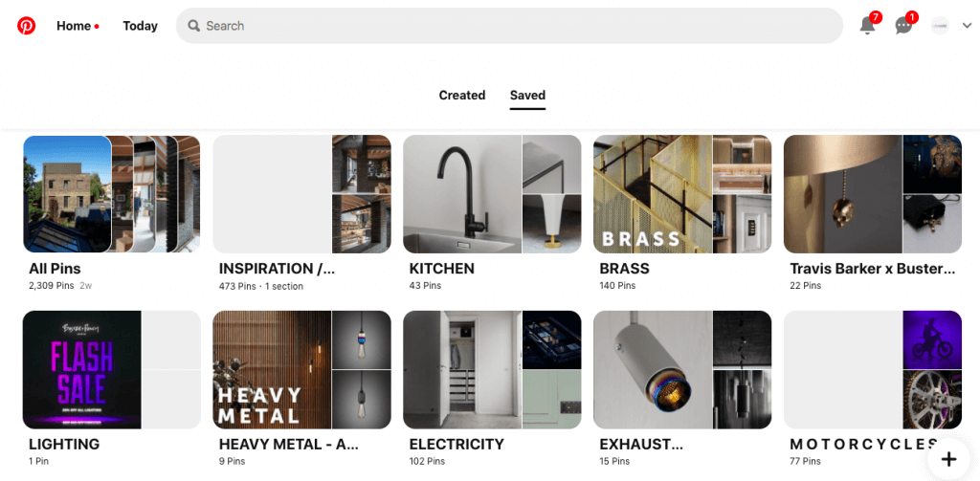Open the ELECTRICITY board title
Viewport: 980px width, 481px height.
(x=457, y=444)
